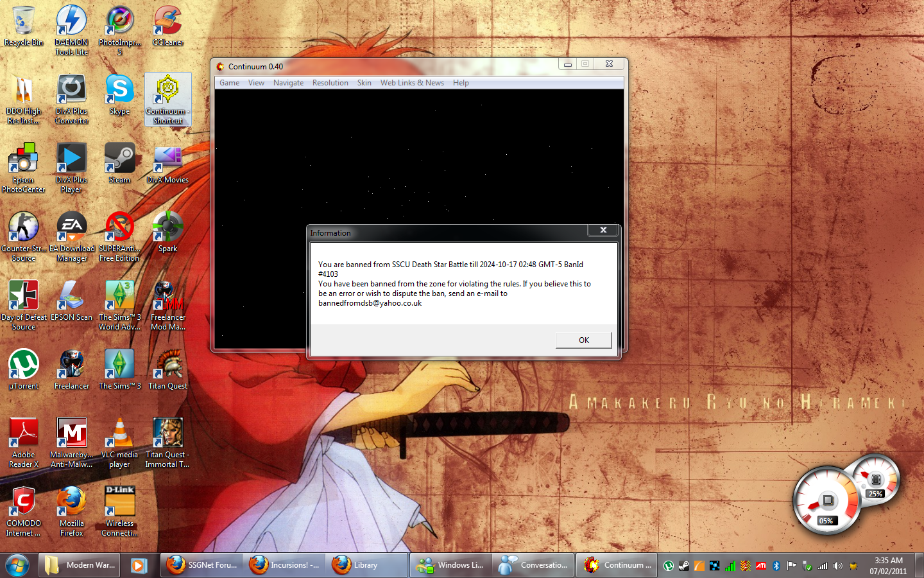The image size is (924, 578).
Task: Open the Navigate menu
Action: click(288, 83)
